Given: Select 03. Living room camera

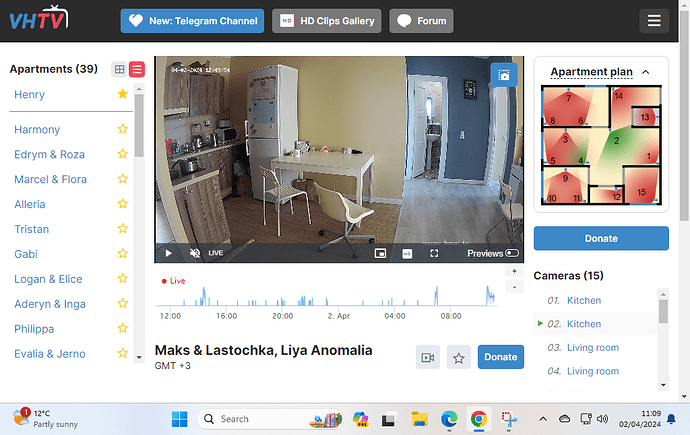Looking at the screenshot, I should [x=594, y=348].
